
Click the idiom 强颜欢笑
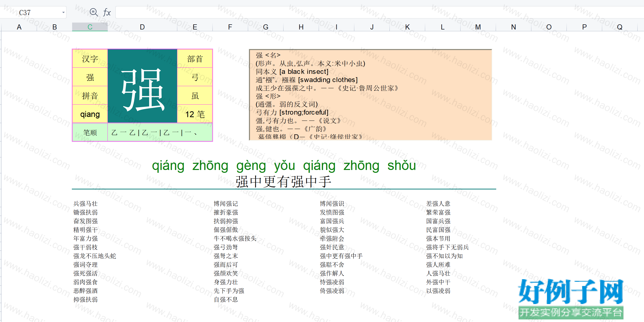pyautogui.click(x=226, y=273)
